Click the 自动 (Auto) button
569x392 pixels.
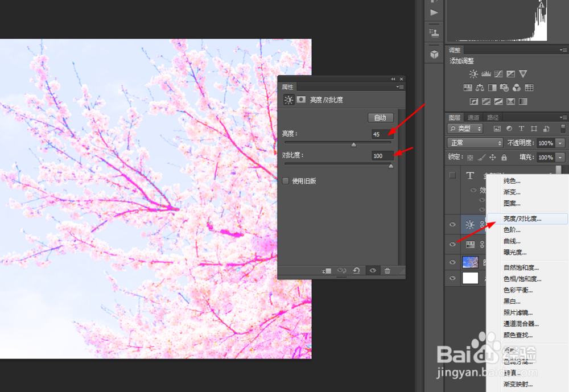point(380,118)
